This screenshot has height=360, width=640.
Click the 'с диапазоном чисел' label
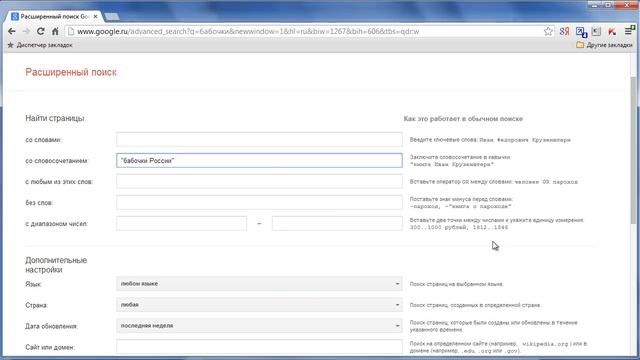tap(56, 224)
